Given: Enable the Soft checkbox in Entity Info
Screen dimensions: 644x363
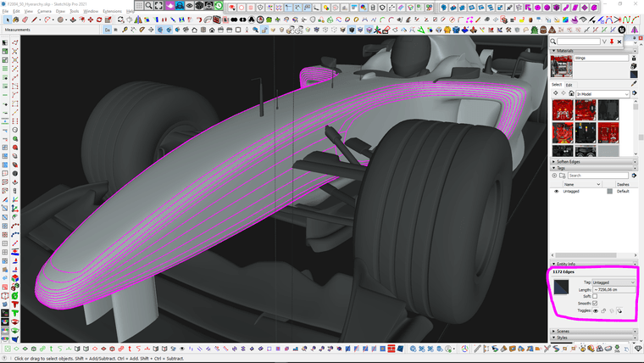Looking at the screenshot, I should pos(595,296).
